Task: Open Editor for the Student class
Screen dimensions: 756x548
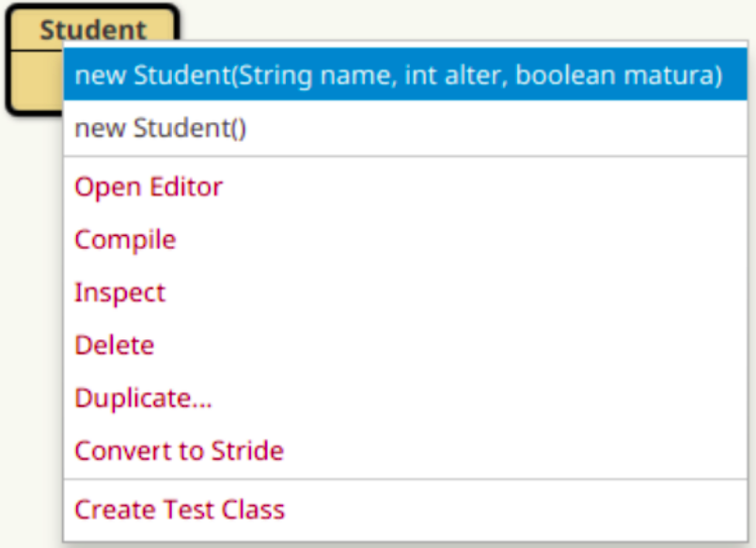Action: [x=149, y=186]
